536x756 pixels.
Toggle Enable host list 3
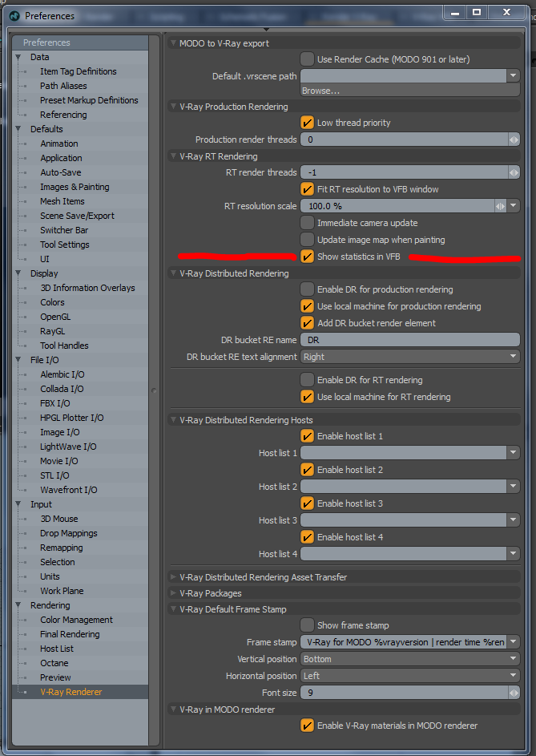click(x=307, y=503)
